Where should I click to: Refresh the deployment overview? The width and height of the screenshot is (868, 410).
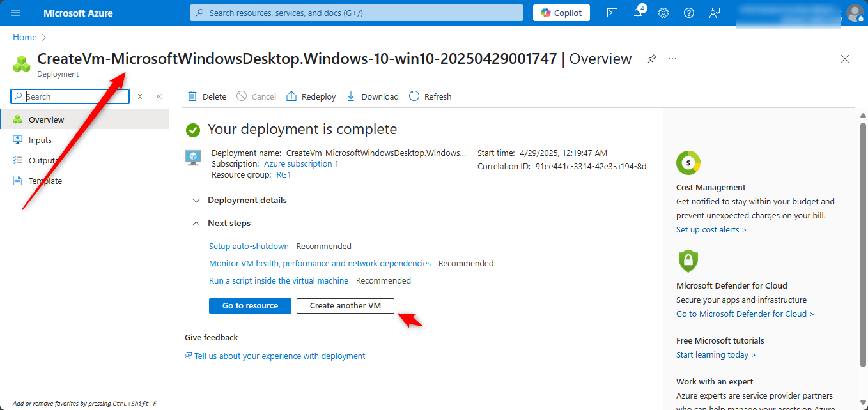430,96
